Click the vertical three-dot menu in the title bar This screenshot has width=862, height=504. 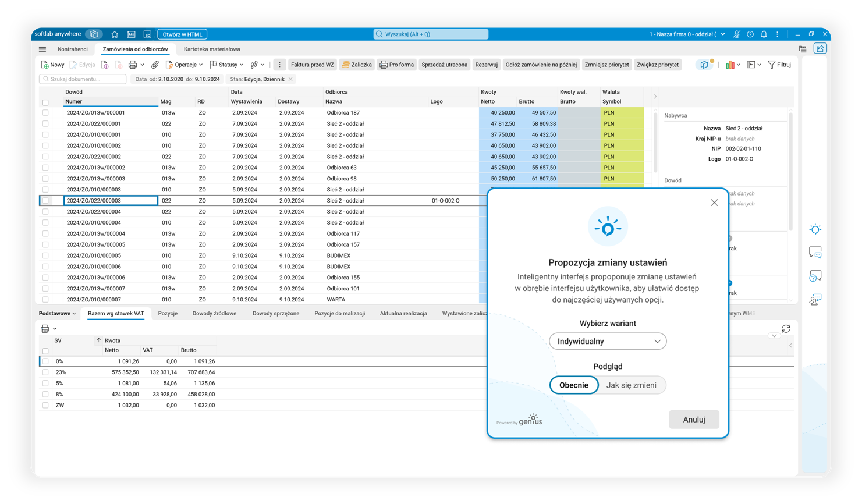tap(778, 34)
